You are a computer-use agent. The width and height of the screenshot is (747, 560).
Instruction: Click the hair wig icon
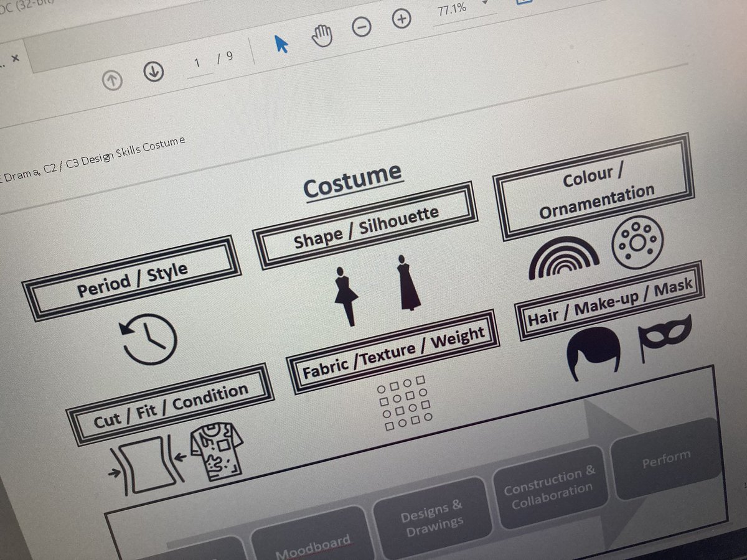pos(594,353)
